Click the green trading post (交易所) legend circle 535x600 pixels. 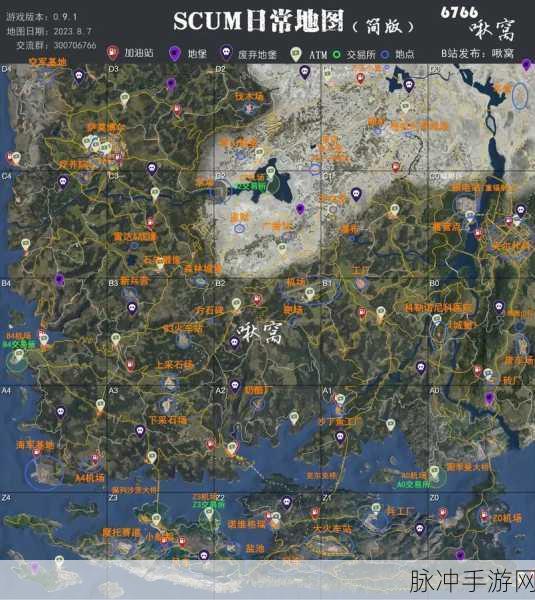click(336, 54)
